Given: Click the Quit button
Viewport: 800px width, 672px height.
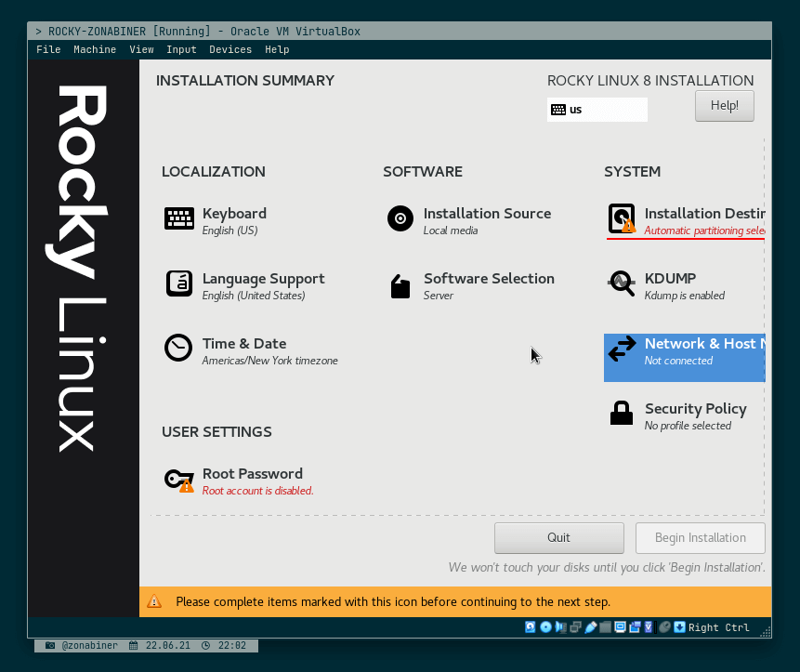Looking at the screenshot, I should coord(558,537).
